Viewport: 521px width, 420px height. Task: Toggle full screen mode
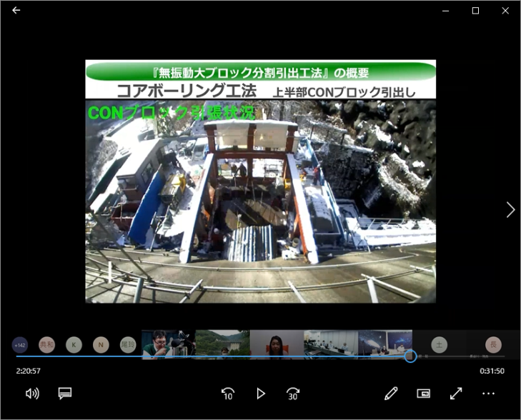click(456, 394)
